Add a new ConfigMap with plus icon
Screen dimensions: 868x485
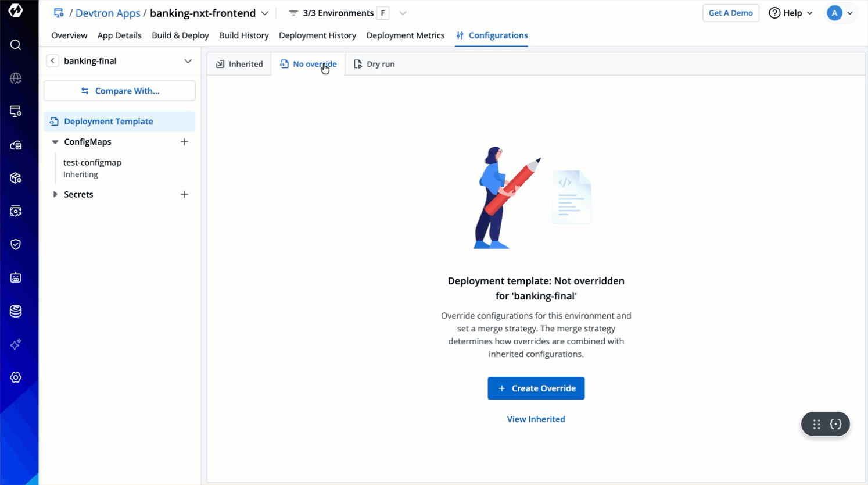[184, 142]
